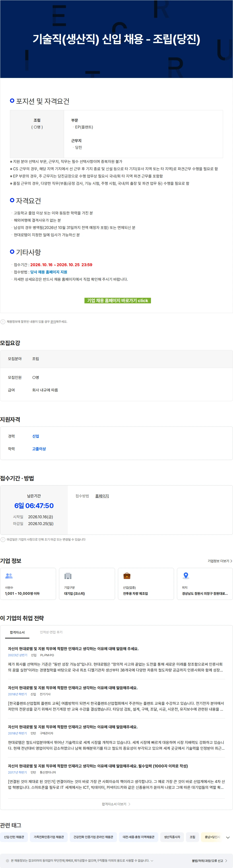The height and width of the screenshot is (868, 233).
Task: Open 기업정보 더보기 link
Action: (220, 561)
